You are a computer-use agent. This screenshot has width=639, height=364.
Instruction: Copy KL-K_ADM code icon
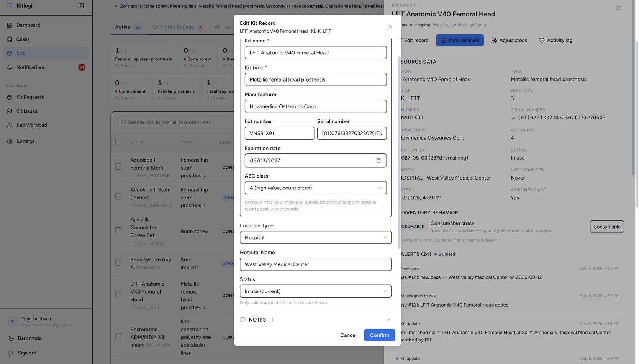[x=148, y=345]
